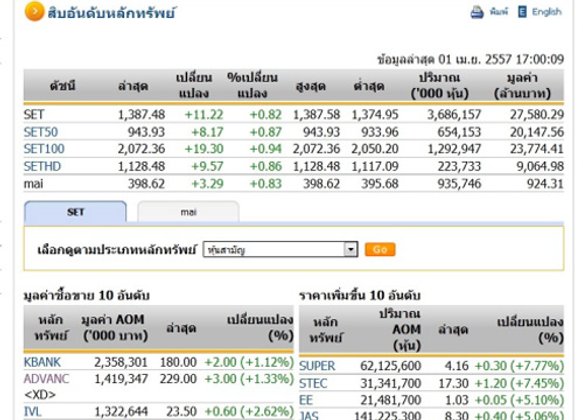Select SET50 value 20,147.56

point(537,132)
